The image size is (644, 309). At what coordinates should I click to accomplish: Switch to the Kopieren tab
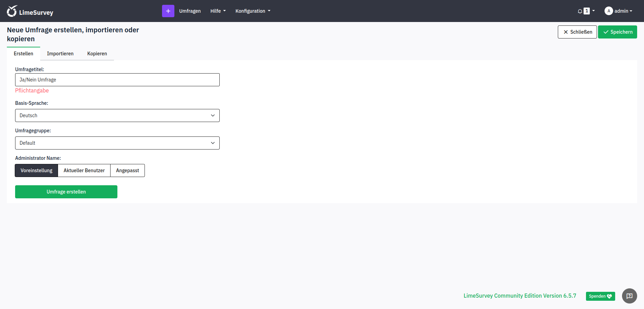click(x=97, y=54)
